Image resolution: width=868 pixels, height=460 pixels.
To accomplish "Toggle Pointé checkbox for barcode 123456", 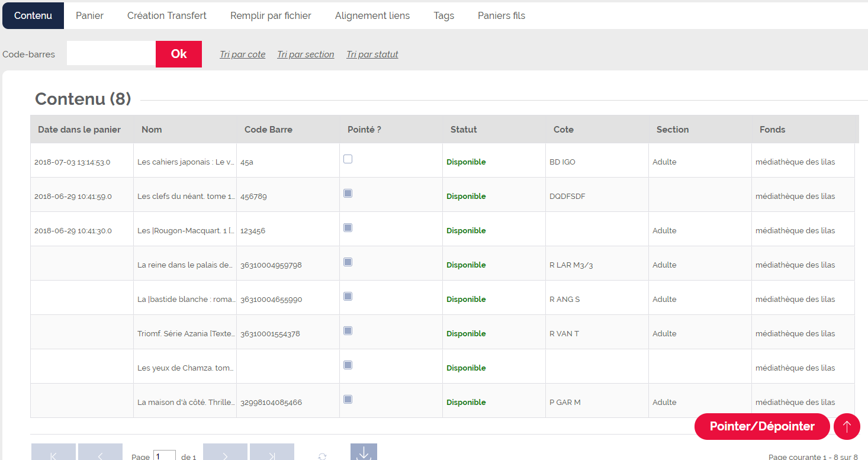I will (x=348, y=227).
